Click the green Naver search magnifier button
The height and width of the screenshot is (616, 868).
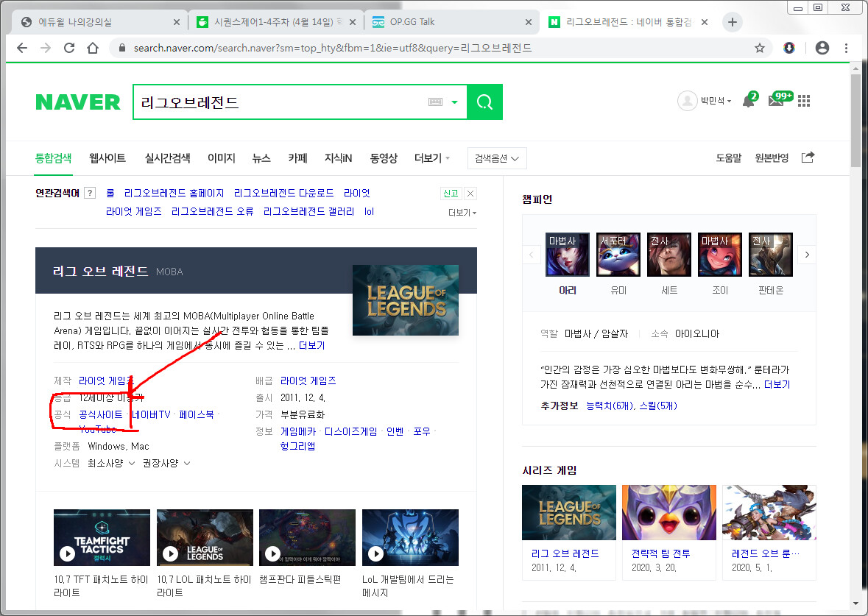[x=484, y=102]
